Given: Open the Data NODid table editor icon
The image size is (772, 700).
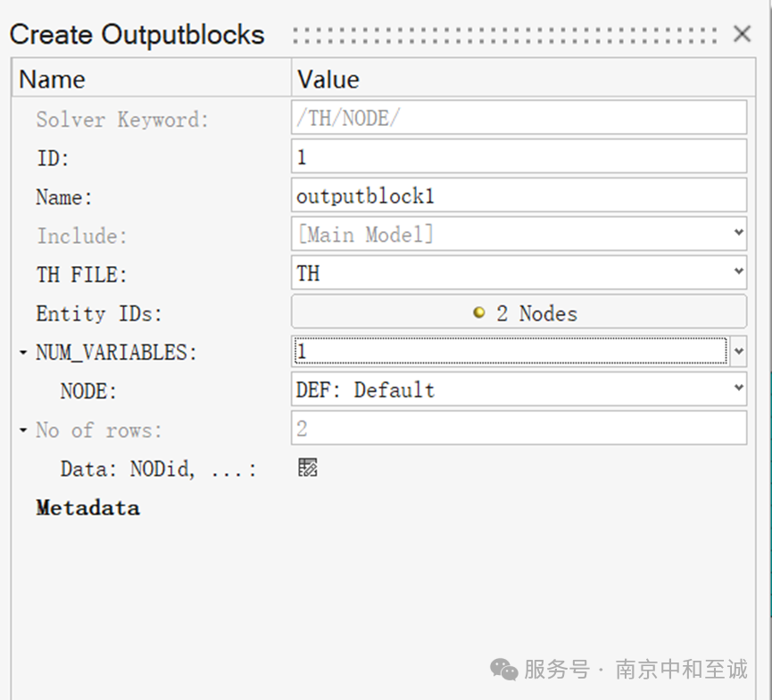Looking at the screenshot, I should click(x=308, y=468).
